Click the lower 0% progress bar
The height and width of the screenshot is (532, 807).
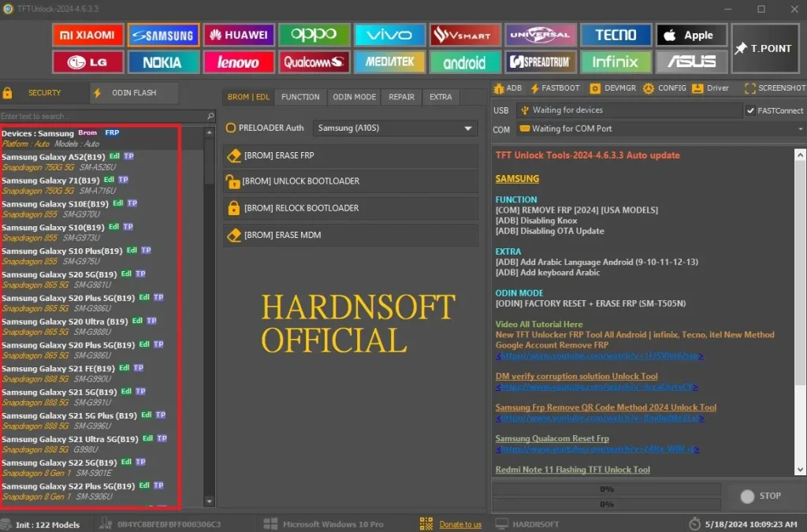[607, 504]
